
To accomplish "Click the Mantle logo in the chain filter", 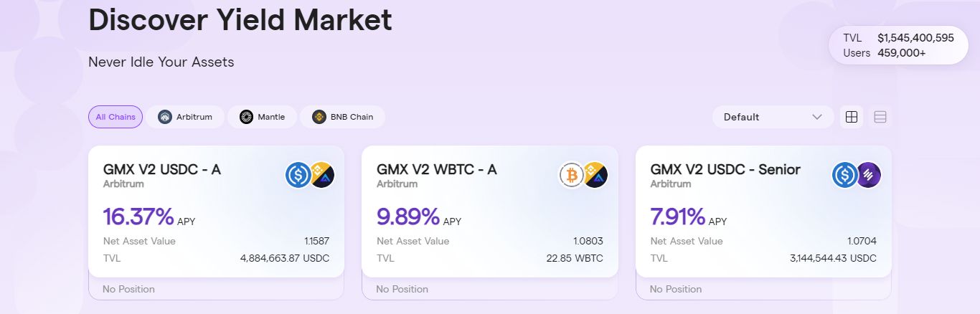I will tap(247, 117).
